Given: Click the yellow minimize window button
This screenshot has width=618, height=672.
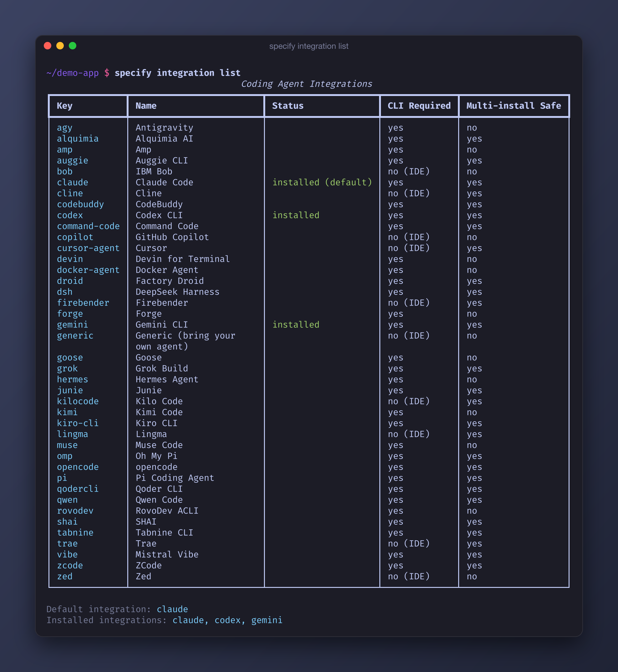Looking at the screenshot, I should (x=60, y=46).
